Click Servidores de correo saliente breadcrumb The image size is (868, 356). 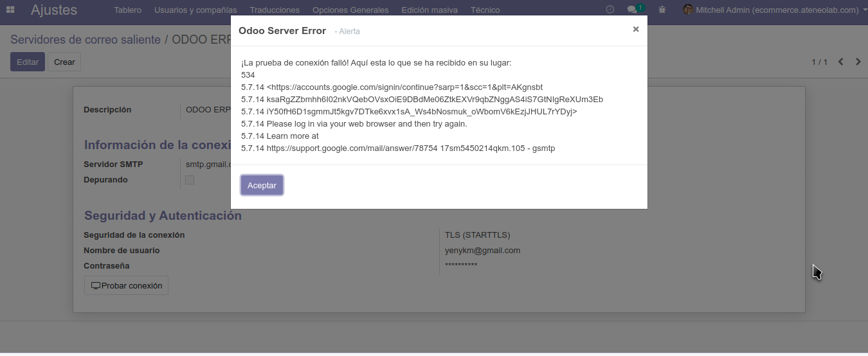point(86,40)
